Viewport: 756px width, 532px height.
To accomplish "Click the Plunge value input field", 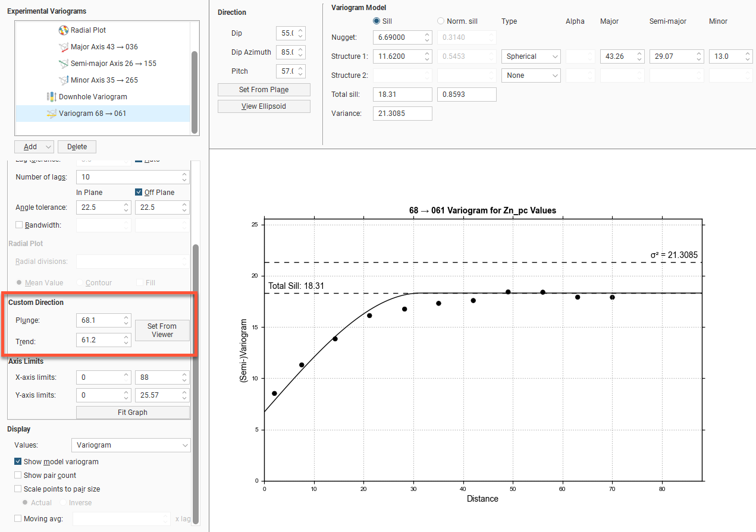I will 99,320.
